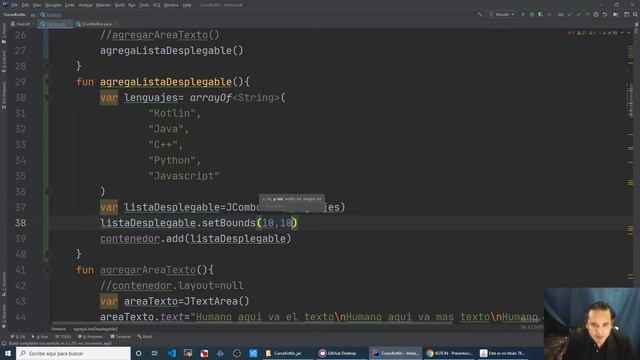
Task: Click the Windows taskbar search box
Action: tap(73, 353)
